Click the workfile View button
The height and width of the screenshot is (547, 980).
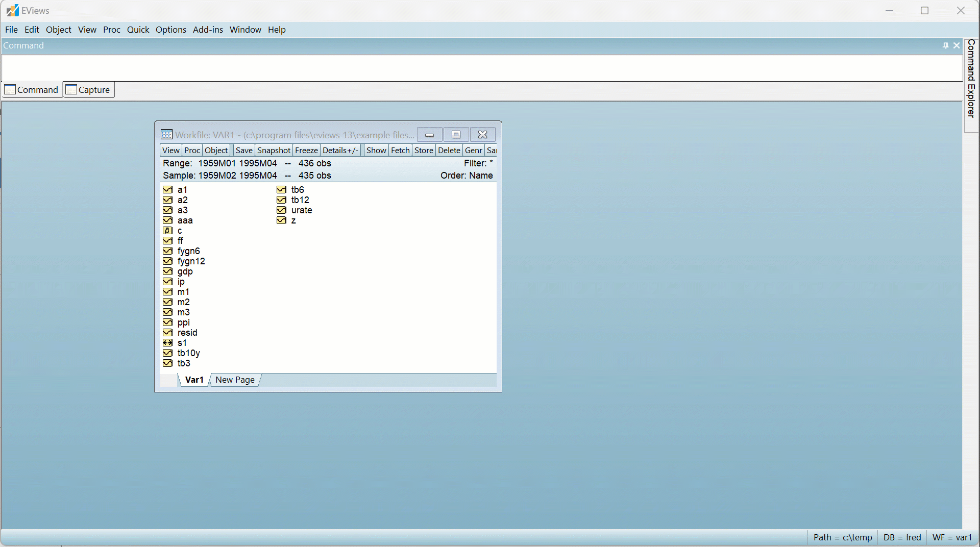pos(170,150)
